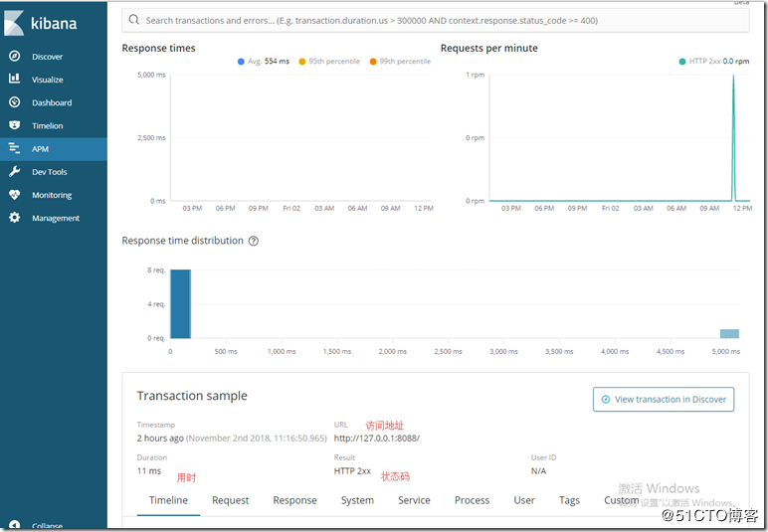Click the search magnifier icon
The image size is (768, 532).
[133, 20]
